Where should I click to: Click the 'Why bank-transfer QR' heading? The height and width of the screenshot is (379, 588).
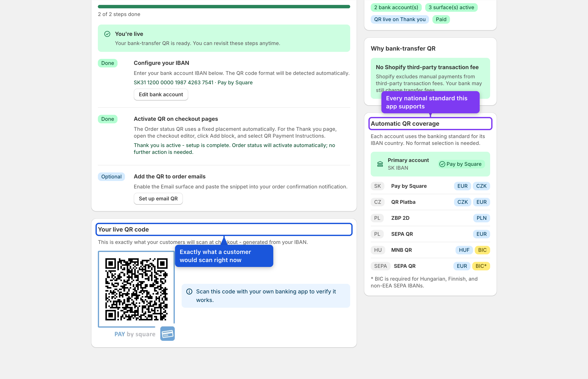pos(403,48)
